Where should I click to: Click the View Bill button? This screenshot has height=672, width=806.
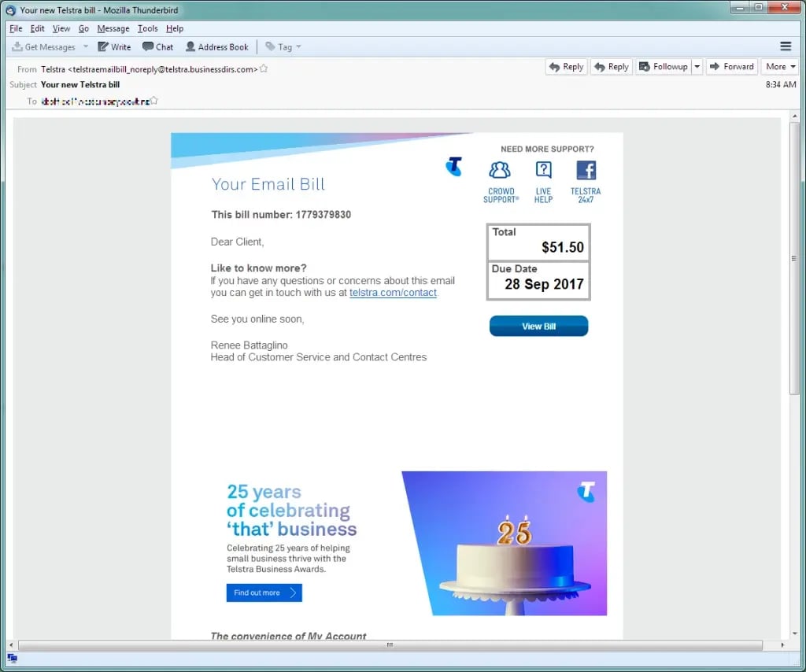click(x=538, y=326)
